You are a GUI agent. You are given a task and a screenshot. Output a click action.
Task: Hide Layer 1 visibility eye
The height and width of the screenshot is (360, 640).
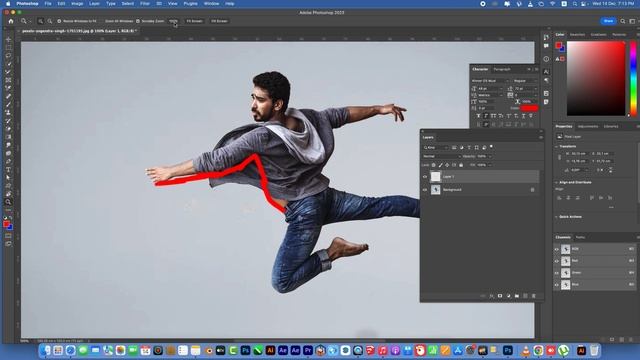coord(425,177)
